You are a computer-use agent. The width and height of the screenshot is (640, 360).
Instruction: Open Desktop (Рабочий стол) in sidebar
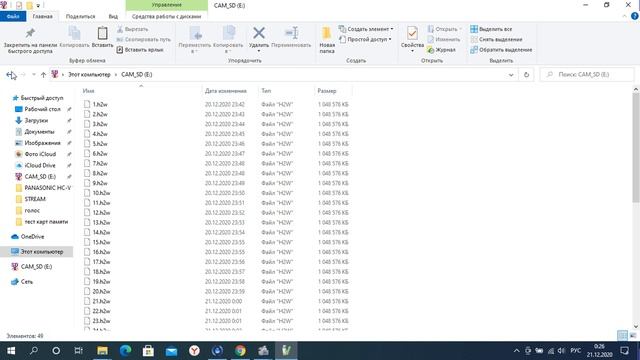click(x=38, y=109)
